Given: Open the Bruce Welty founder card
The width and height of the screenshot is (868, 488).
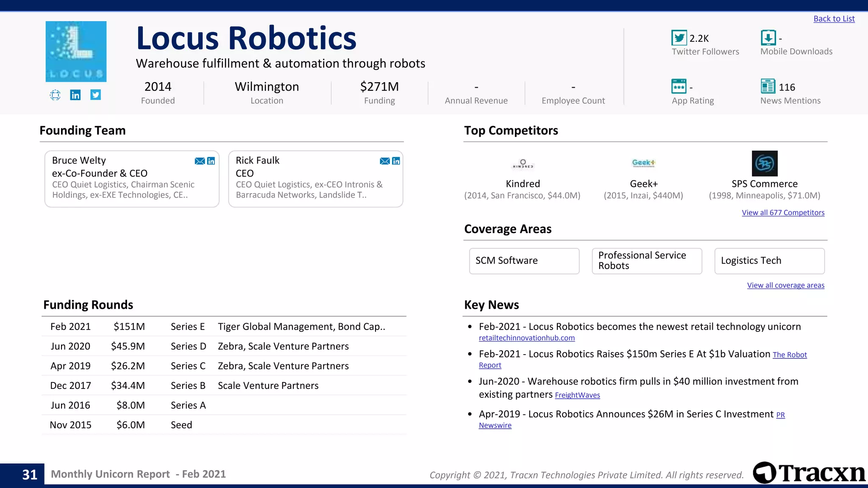Looking at the screenshot, I should (x=132, y=179).
